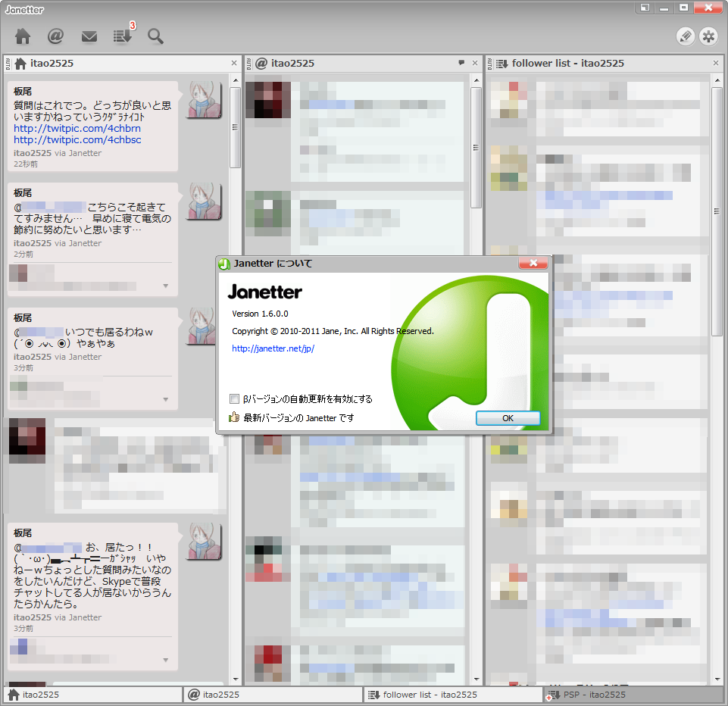Click avatar of the Skype question tweet
Image resolution: width=728 pixels, height=706 pixels.
204,541
